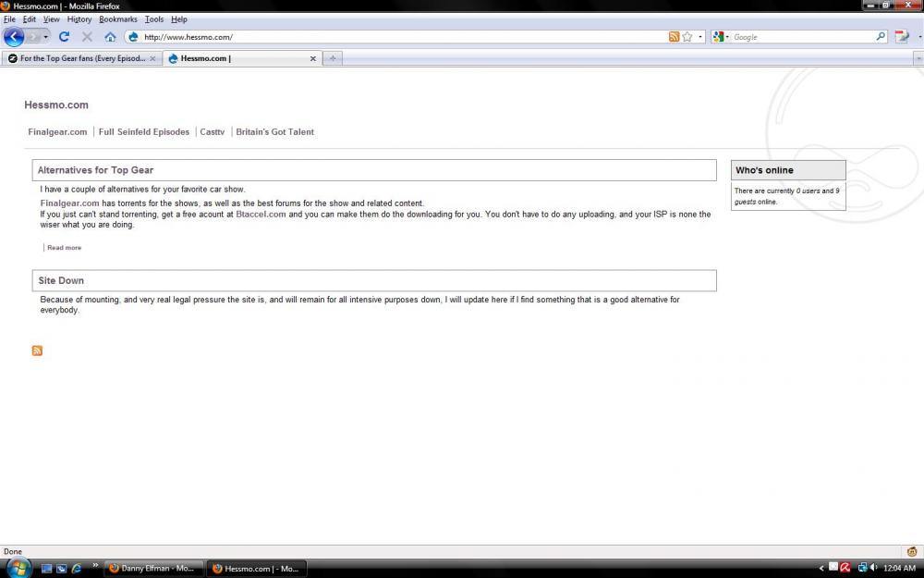Click Finalgear.com link in post body
The width and height of the screenshot is (924, 578).
(x=69, y=203)
